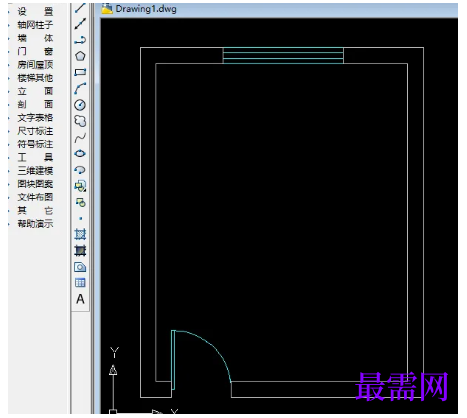Screen dimensions: 467x418
Task: Select the cyan window in the top wall
Action: 283,55
